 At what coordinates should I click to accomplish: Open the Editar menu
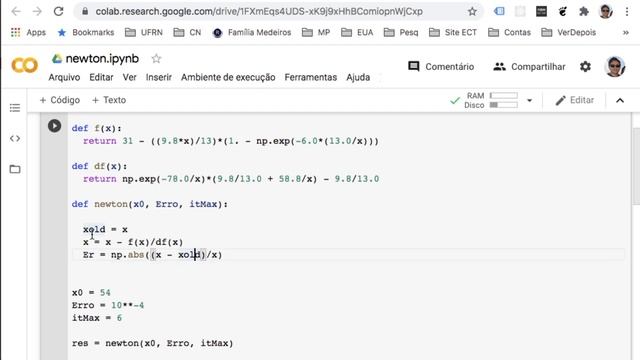pyautogui.click(x=101, y=77)
